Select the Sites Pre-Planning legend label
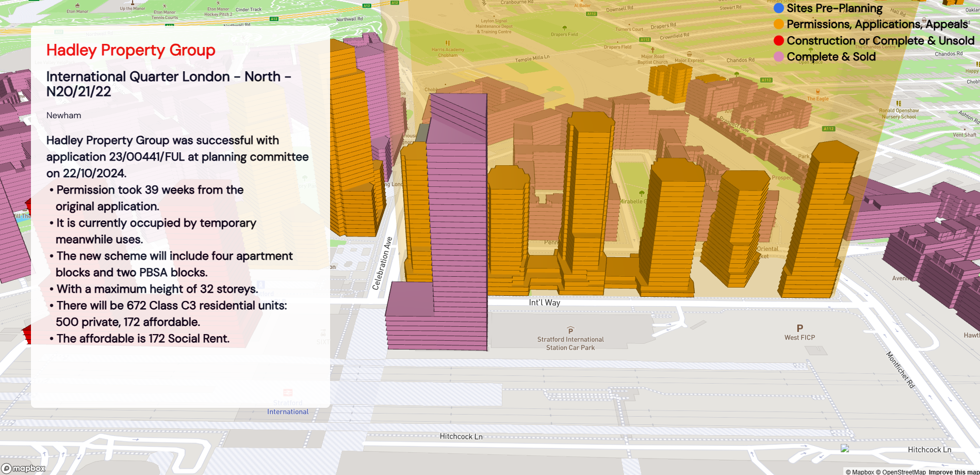980x475 pixels. coord(835,8)
